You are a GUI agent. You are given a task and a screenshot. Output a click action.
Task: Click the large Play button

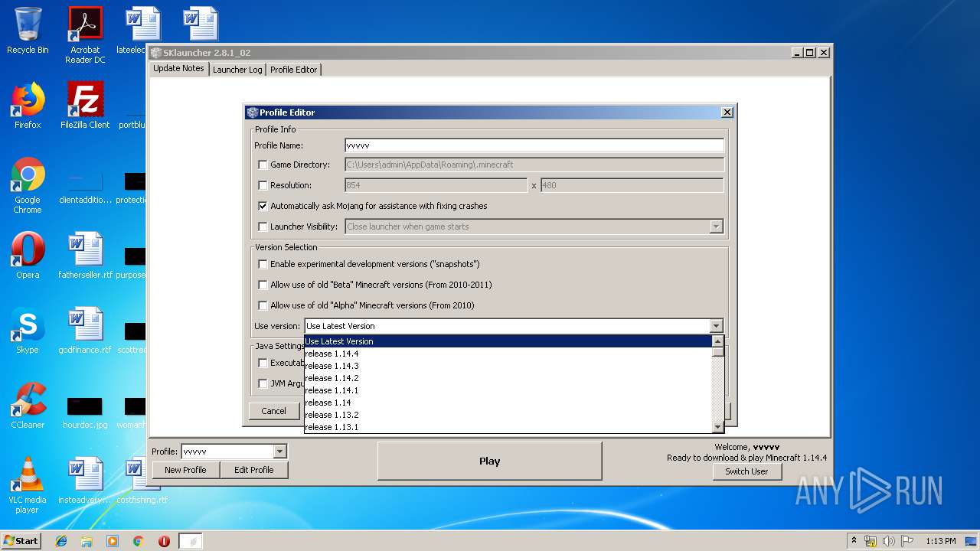(x=489, y=461)
